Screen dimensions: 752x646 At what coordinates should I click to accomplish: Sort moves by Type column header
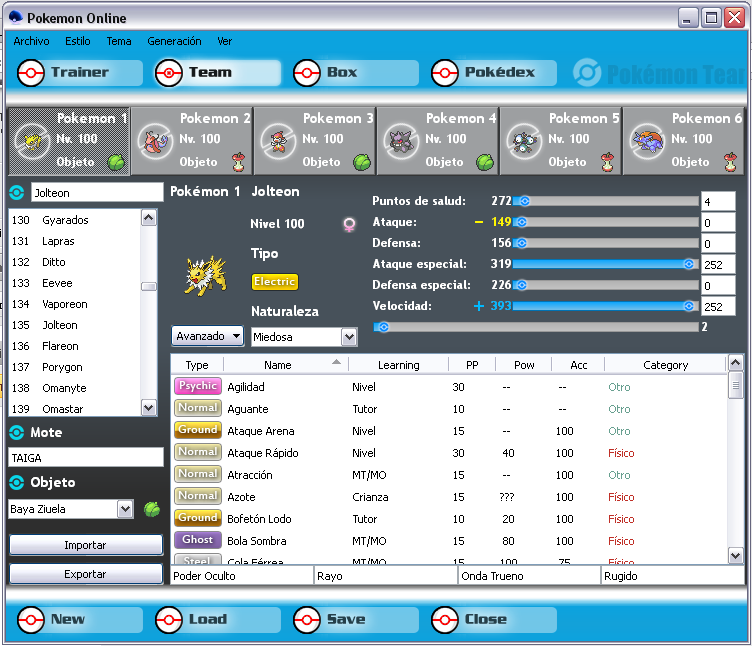tap(197, 365)
